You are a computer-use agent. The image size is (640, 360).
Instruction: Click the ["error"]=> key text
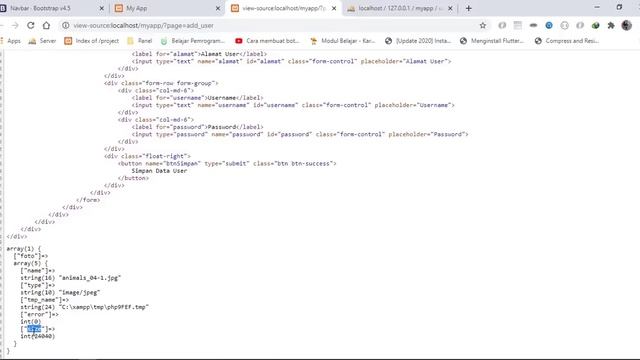(x=39, y=314)
